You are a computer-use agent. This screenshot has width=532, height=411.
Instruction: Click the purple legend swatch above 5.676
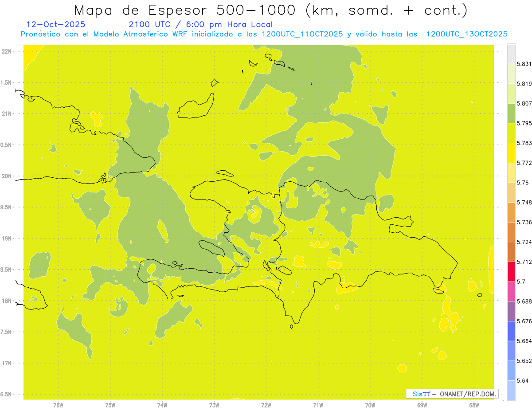(x=511, y=311)
